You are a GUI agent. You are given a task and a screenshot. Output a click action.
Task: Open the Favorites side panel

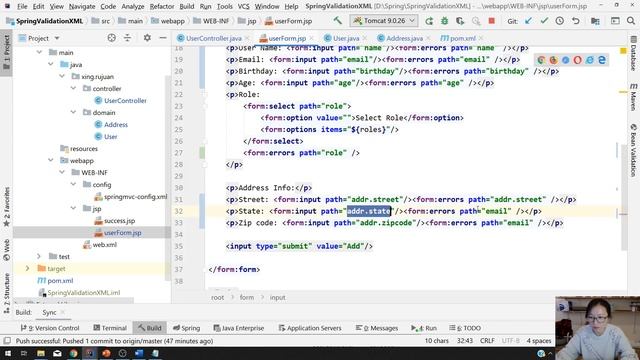pos(7,207)
